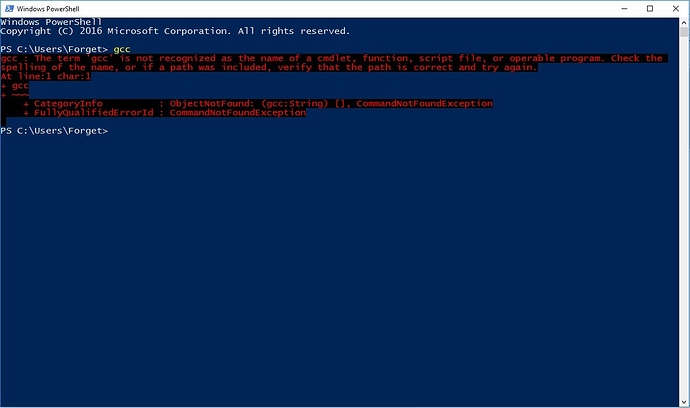Click the '+ gcc' error detail line
This screenshot has width=690, height=408.
pos(15,85)
